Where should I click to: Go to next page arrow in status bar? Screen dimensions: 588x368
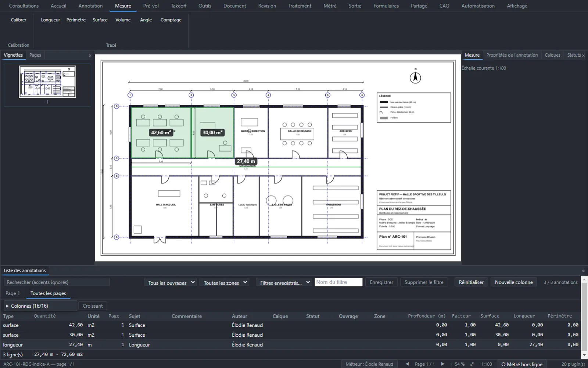point(442,364)
